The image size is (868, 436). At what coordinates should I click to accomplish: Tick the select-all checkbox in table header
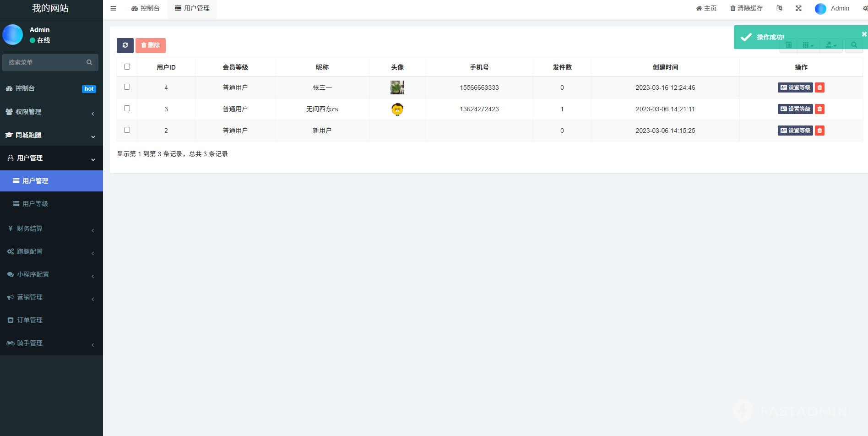coord(127,67)
